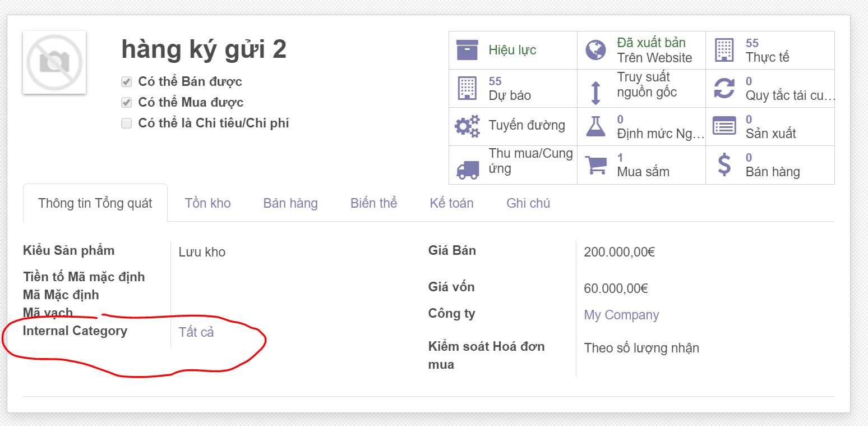Click the Kiểm soát Hoá đơn mua label

tap(486, 355)
